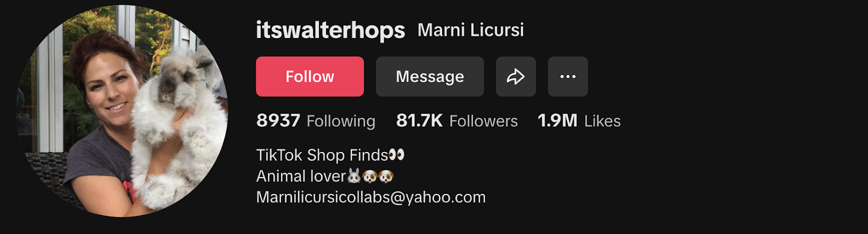This screenshot has width=868, height=234.
Task: Select the itswalterhops username heading
Action: coord(330,30)
